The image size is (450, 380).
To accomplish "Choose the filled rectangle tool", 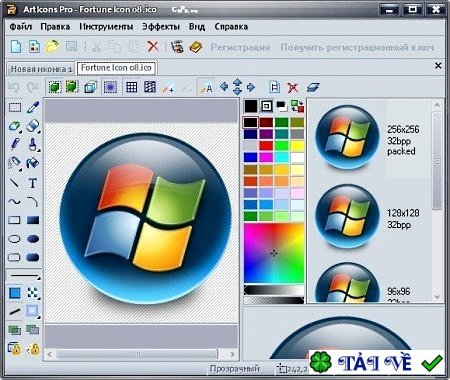I will [x=33, y=220].
